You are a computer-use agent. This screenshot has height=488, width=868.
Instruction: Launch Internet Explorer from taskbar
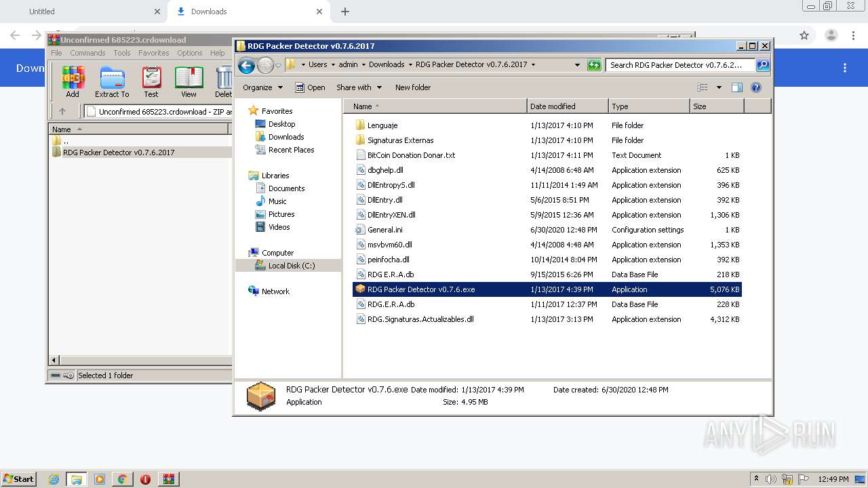click(x=54, y=479)
